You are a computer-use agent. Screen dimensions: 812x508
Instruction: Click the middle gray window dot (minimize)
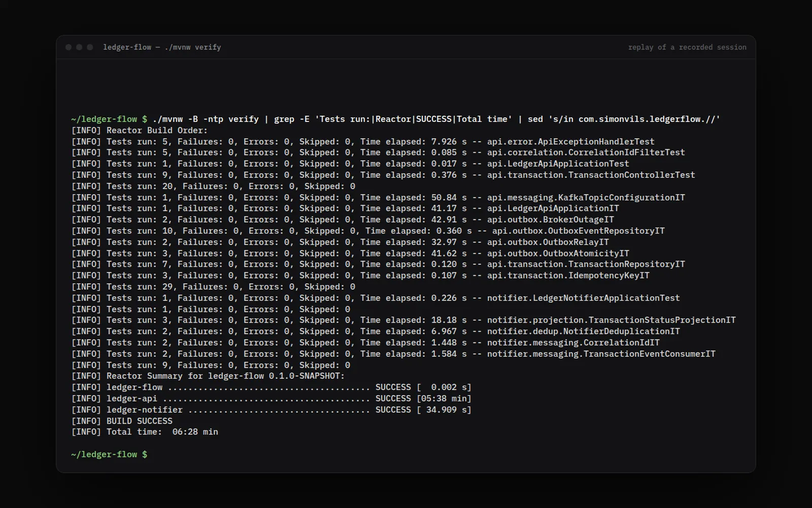[x=79, y=47]
